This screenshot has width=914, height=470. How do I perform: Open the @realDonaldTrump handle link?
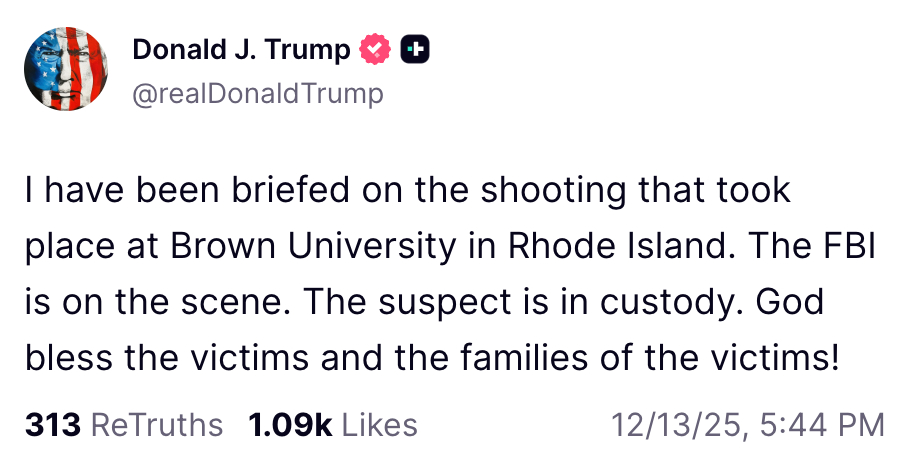point(257,94)
